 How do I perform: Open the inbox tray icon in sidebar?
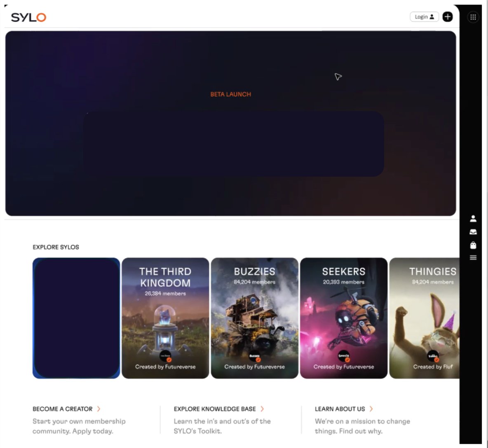473,231
